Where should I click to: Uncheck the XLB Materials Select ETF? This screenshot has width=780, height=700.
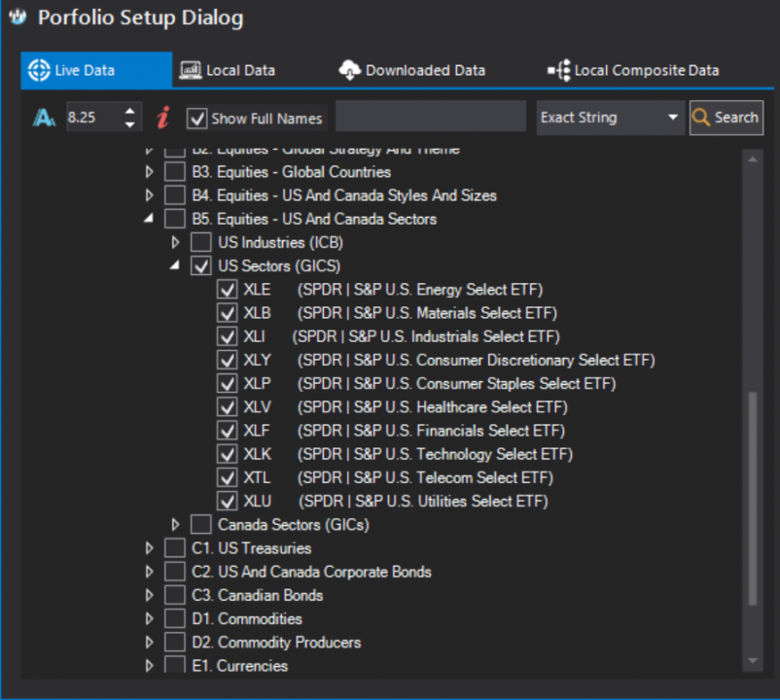click(x=228, y=313)
